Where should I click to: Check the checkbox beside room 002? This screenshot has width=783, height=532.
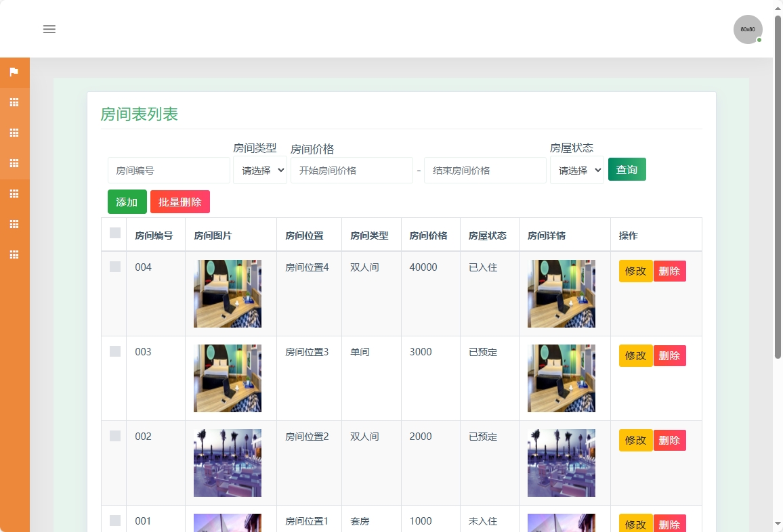pos(114,437)
